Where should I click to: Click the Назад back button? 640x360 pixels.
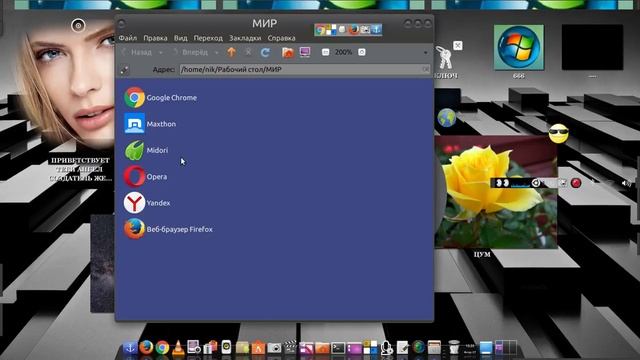point(137,52)
